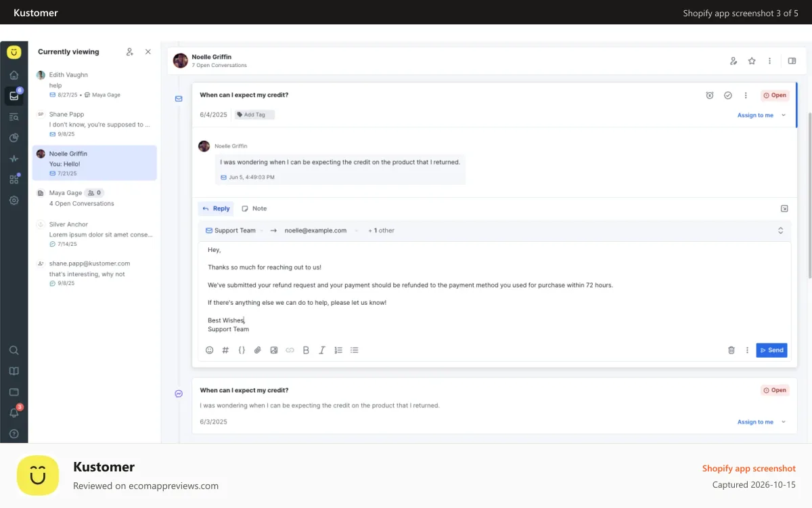
Task: Insert dynamic text with curly braces icon
Action: tap(242, 350)
